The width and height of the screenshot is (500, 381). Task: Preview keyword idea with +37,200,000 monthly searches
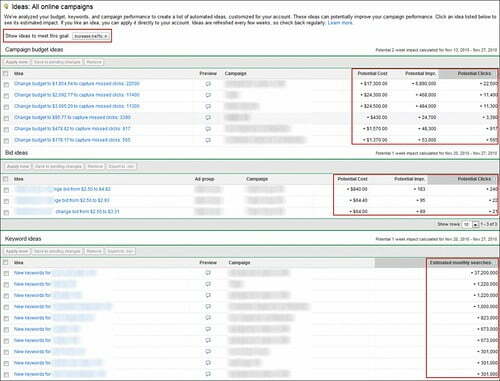click(208, 273)
